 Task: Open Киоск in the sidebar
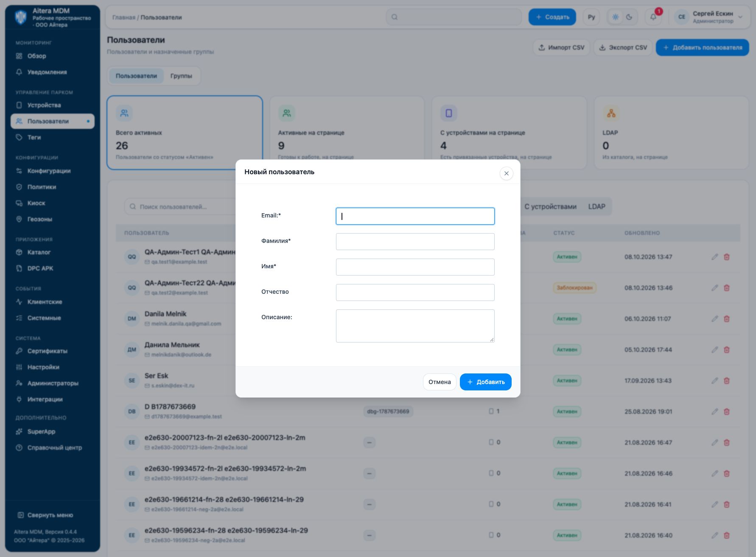coord(53,203)
